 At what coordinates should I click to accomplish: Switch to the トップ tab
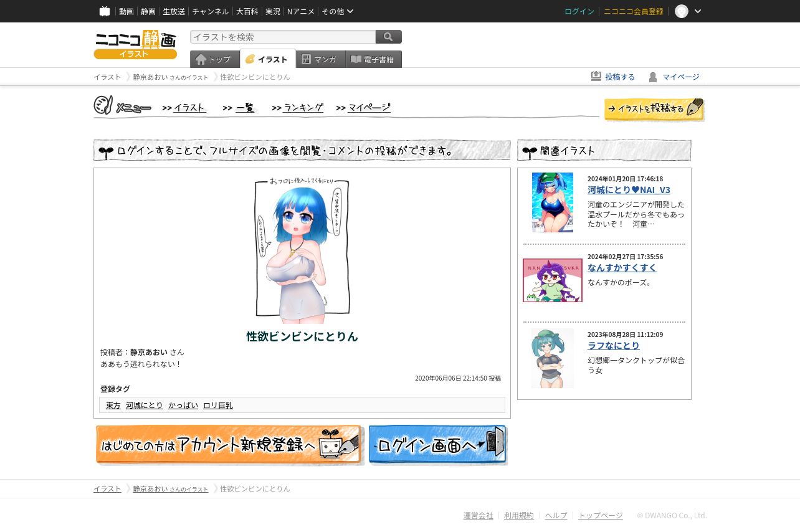[214, 59]
